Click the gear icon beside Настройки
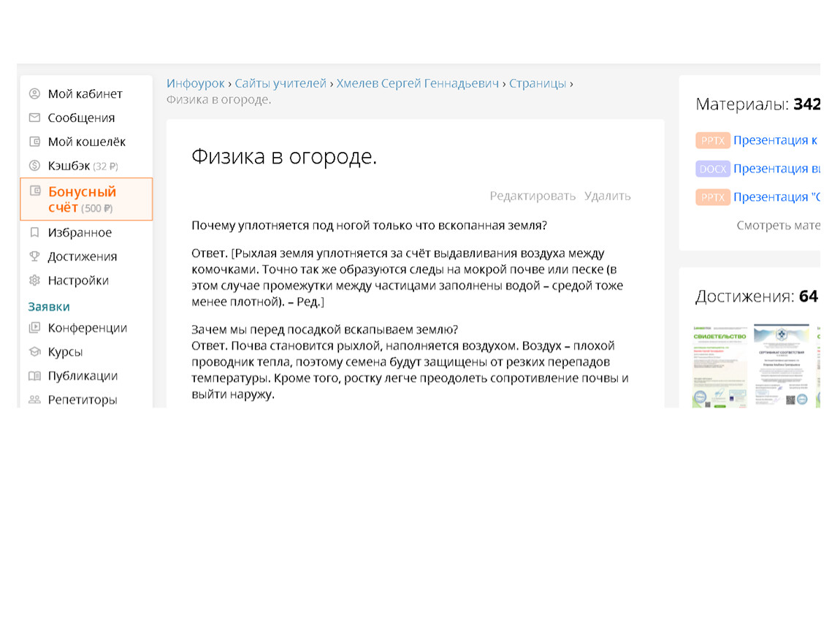 tap(34, 280)
